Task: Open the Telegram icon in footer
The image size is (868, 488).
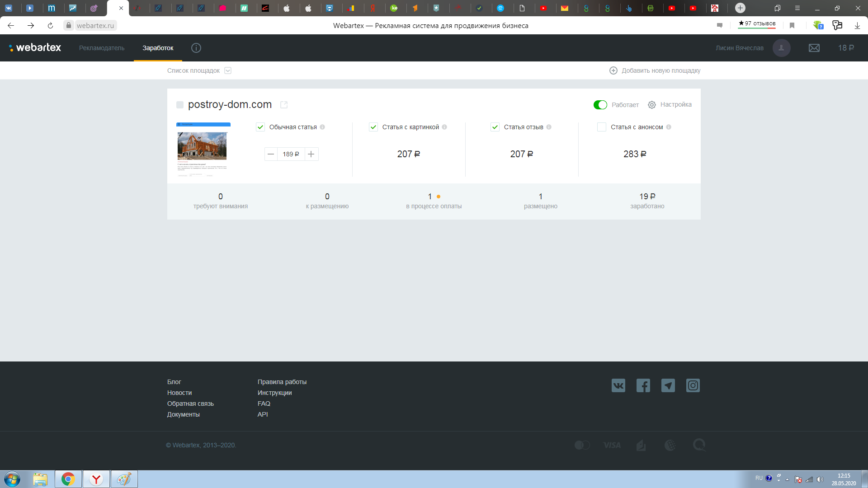Action: pos(668,385)
